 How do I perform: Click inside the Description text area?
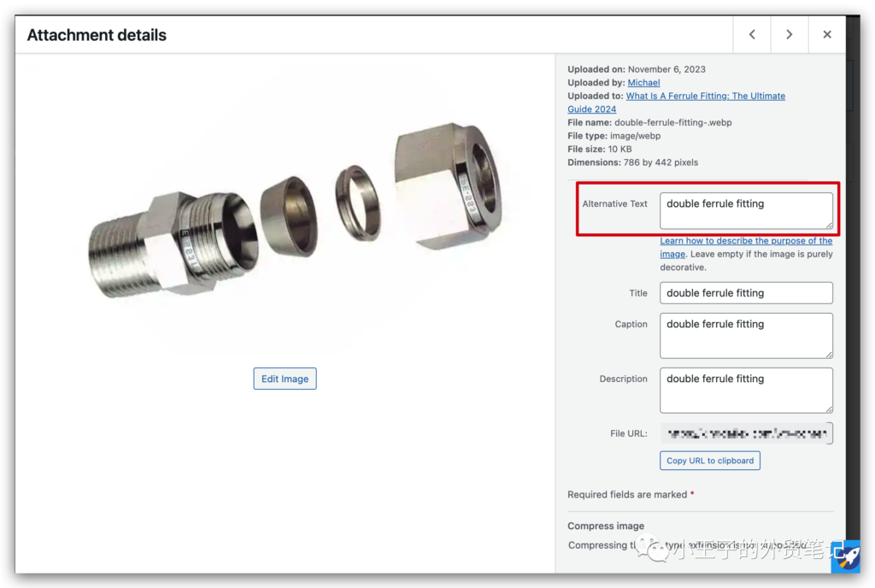[745, 390]
